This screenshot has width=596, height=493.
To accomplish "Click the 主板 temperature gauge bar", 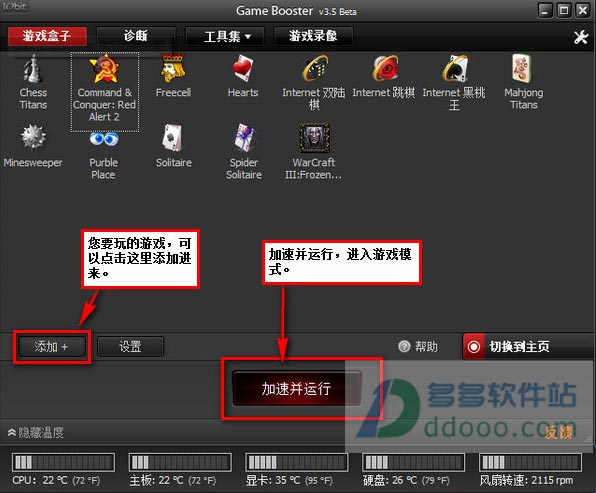I will [180, 462].
